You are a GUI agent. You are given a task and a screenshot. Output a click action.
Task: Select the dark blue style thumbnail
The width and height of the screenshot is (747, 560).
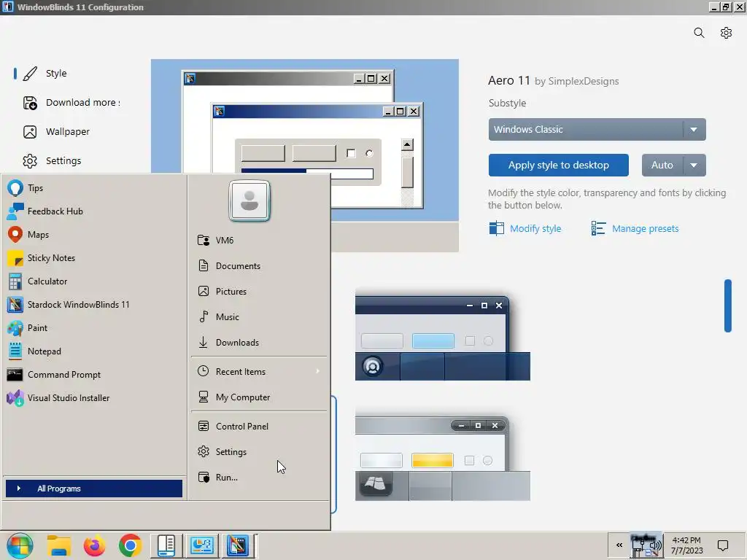pos(443,335)
